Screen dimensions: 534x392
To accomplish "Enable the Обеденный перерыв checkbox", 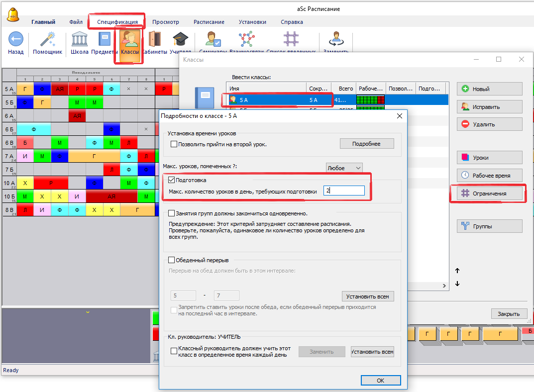I will 172,260.
